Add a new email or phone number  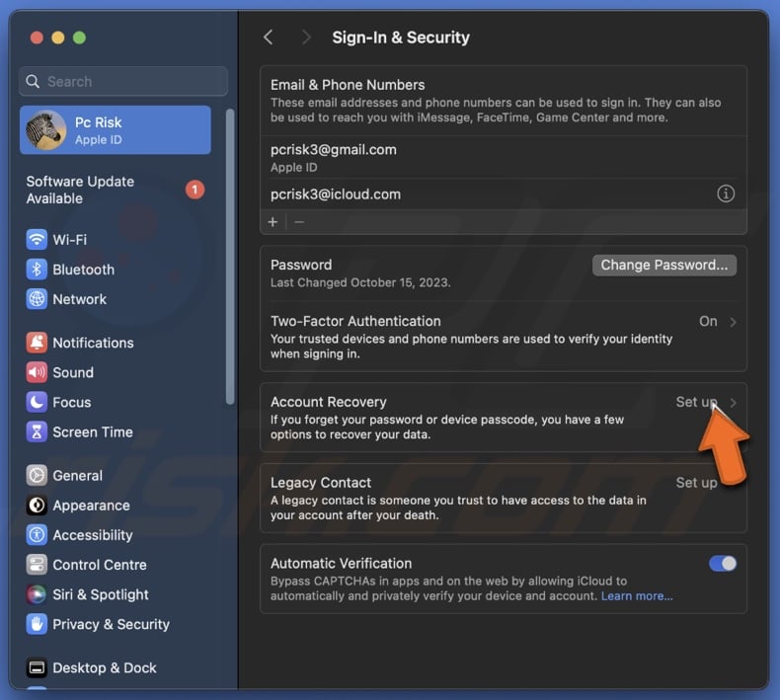pyautogui.click(x=273, y=222)
